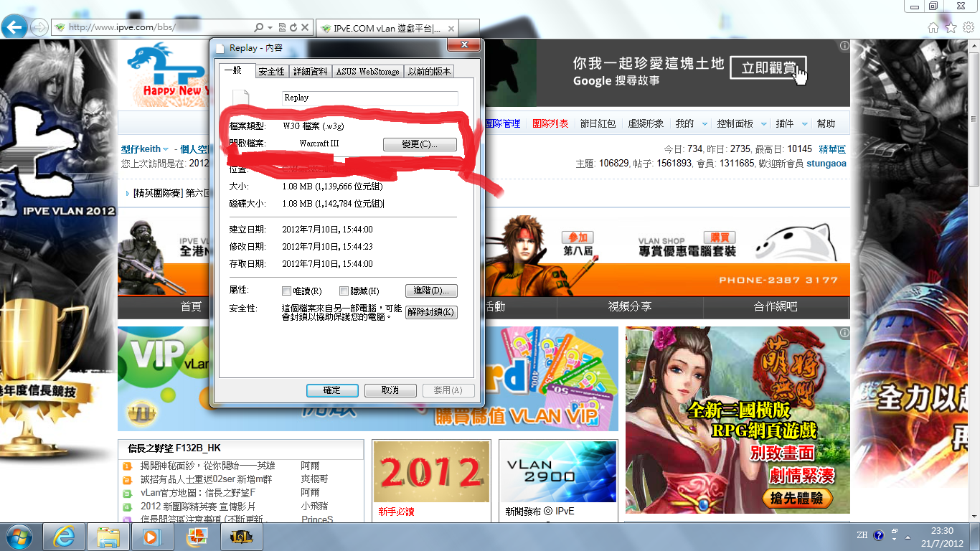
Task: Click the Replay file icon in the dialog
Action: [x=242, y=98]
